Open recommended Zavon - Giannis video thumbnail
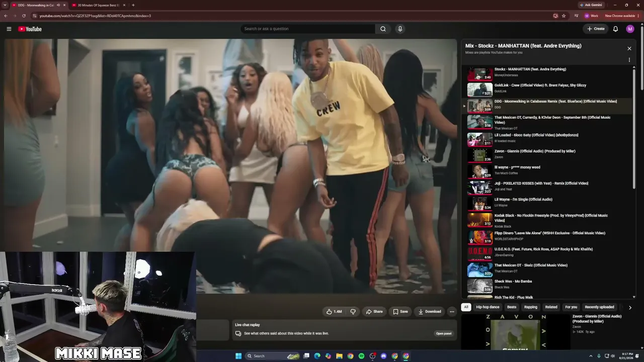Image resolution: width=644 pixels, height=362 pixels. coord(516,331)
